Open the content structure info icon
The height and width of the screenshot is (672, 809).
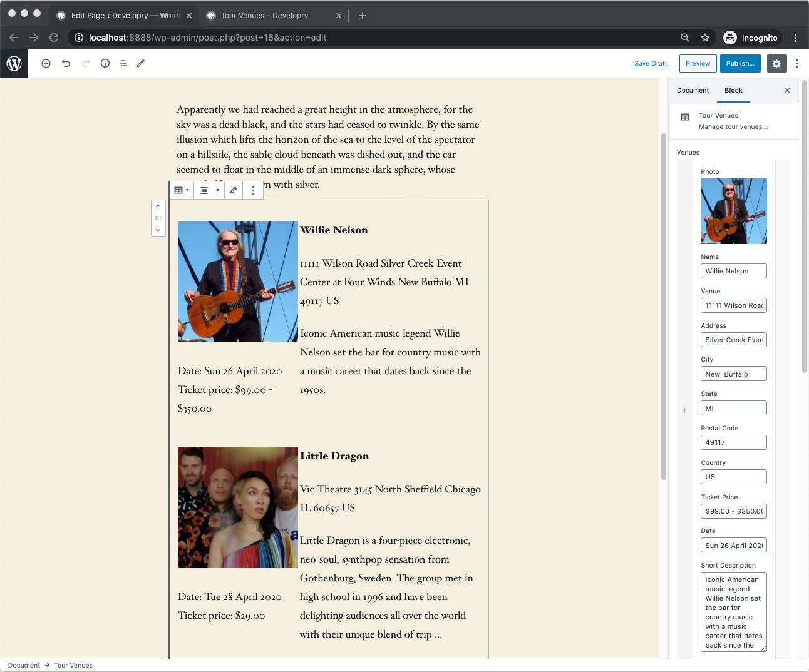[105, 63]
